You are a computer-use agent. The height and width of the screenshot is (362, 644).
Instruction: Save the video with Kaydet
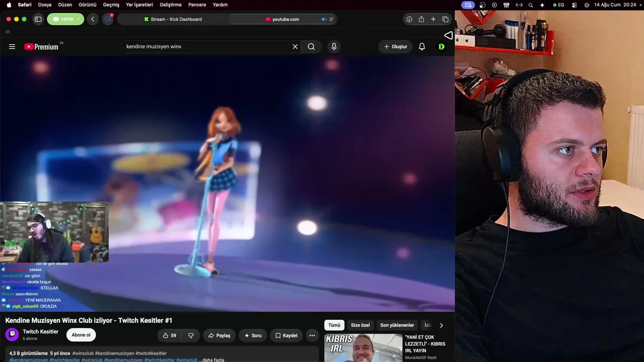[x=286, y=335]
